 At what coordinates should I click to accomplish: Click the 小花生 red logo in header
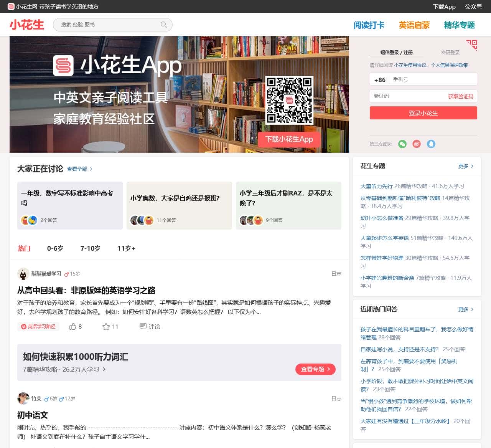click(x=27, y=25)
